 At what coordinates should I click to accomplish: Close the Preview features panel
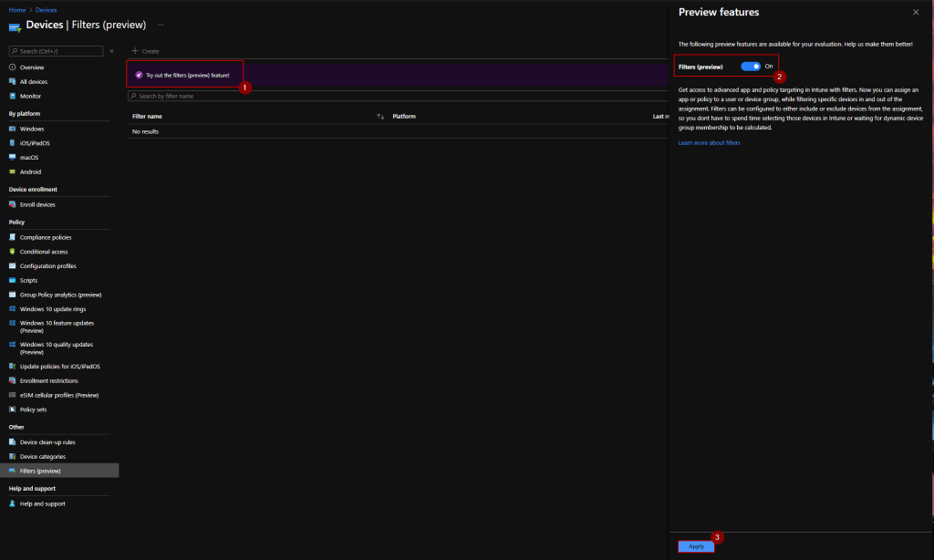pyautogui.click(x=916, y=13)
